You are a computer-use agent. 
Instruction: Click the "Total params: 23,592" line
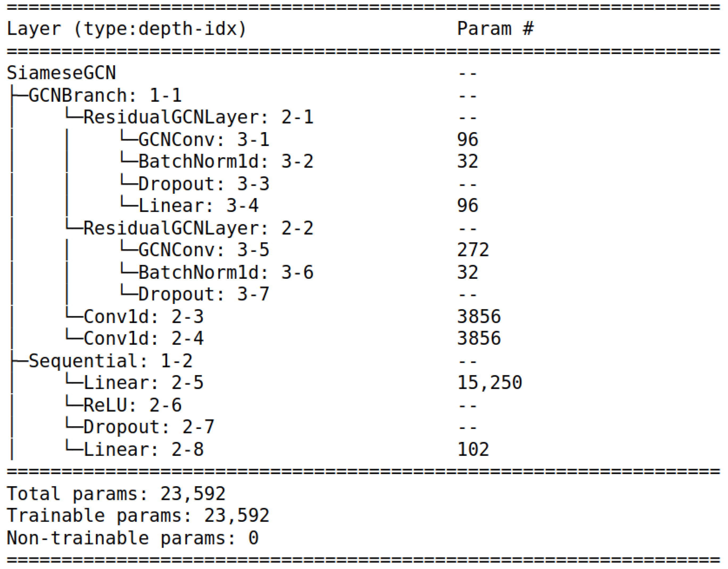[x=116, y=494]
